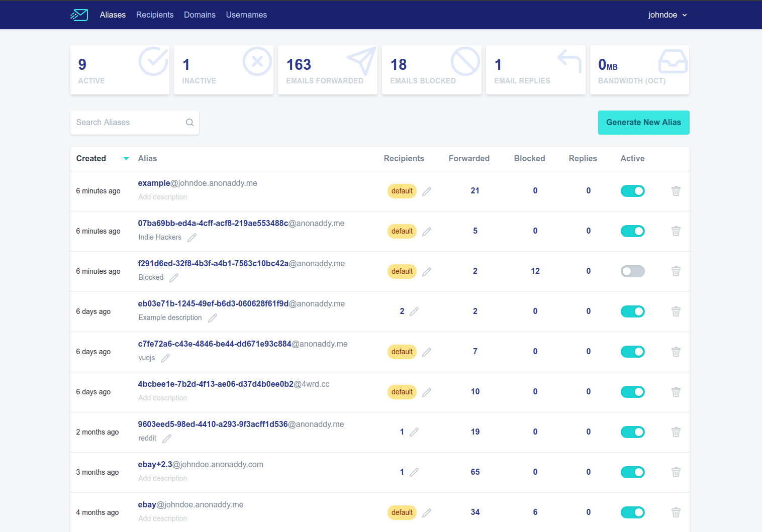The width and height of the screenshot is (762, 532).
Task: Edit the 'vuejs' description pencil icon
Action: 165,358
